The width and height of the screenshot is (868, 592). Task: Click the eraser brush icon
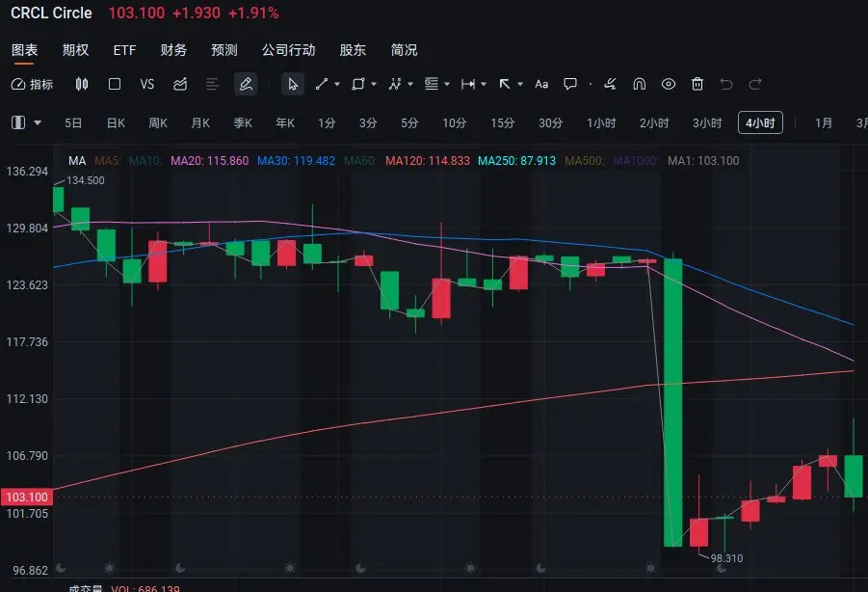tap(610, 84)
